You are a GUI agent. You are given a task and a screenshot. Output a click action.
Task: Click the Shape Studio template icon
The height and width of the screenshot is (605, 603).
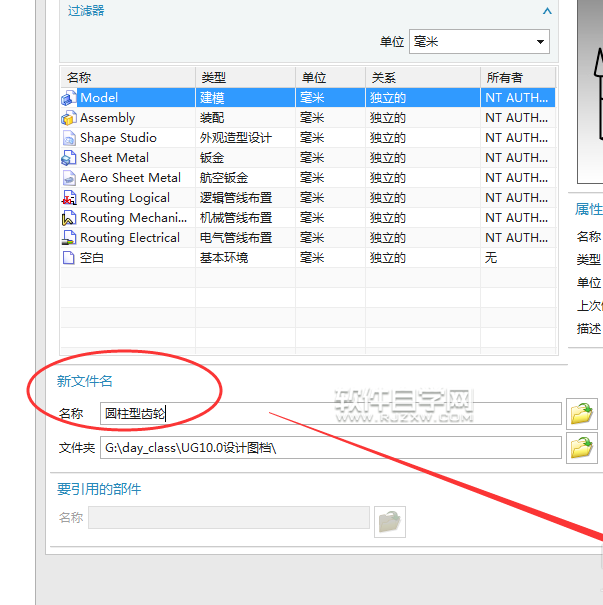point(69,138)
